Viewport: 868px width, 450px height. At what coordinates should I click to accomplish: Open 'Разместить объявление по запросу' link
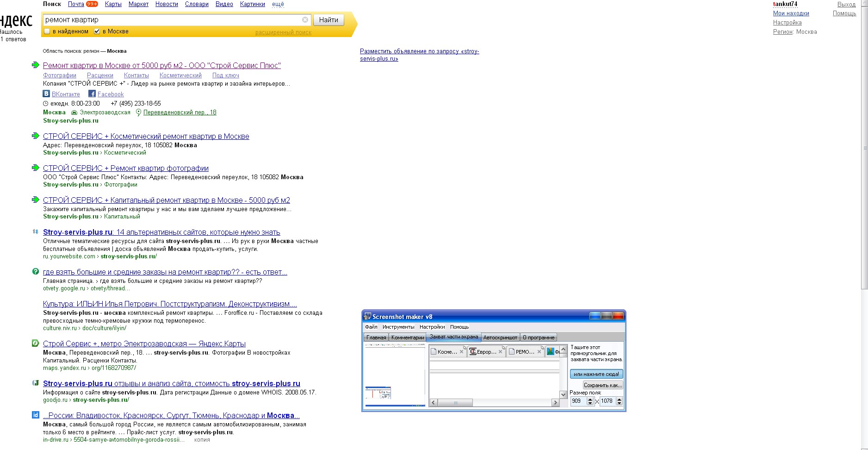pos(420,55)
